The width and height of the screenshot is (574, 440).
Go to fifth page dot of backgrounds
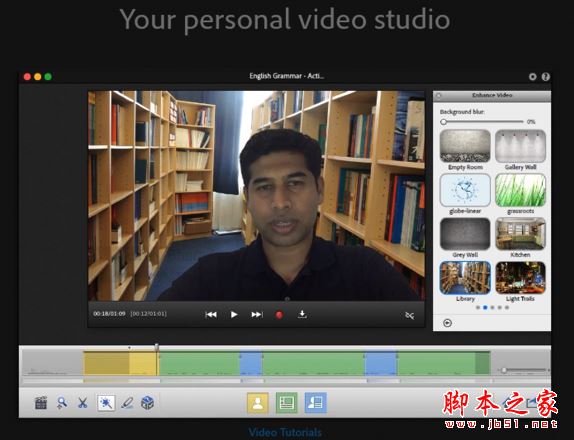coord(507,307)
